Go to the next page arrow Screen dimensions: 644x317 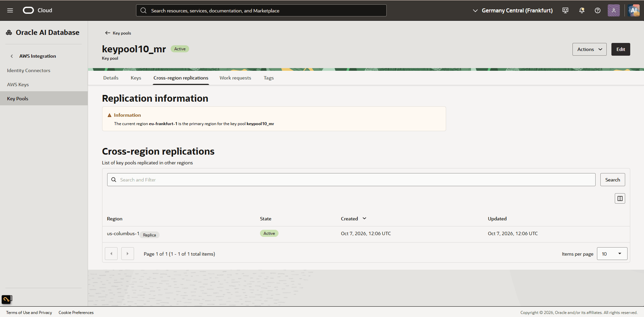coord(128,254)
